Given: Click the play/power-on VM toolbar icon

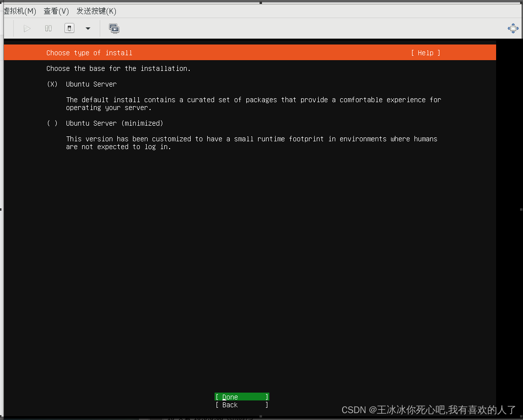Looking at the screenshot, I should [27, 29].
